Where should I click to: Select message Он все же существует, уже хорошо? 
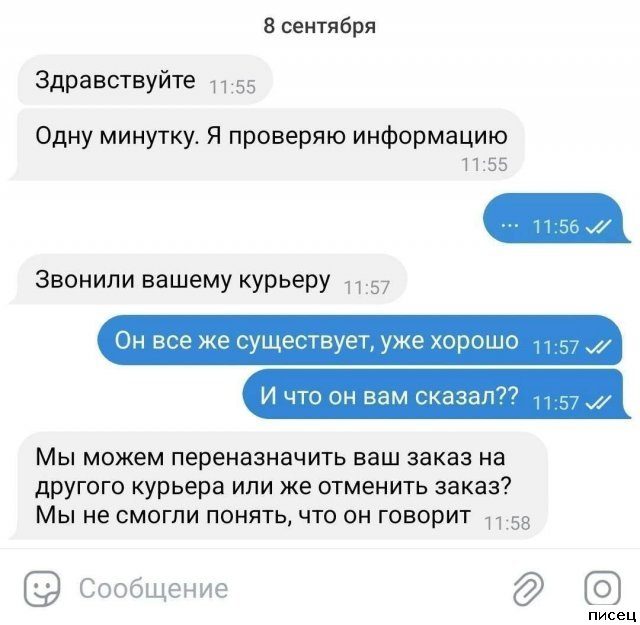tap(360, 340)
